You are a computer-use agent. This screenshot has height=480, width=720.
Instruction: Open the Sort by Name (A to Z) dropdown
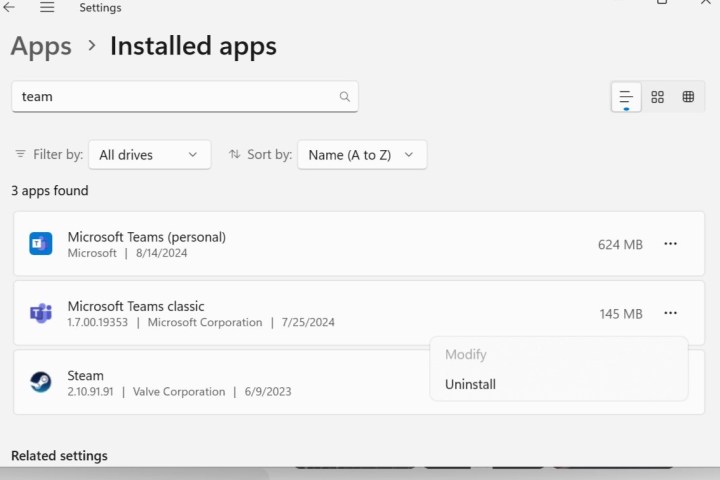pos(362,155)
